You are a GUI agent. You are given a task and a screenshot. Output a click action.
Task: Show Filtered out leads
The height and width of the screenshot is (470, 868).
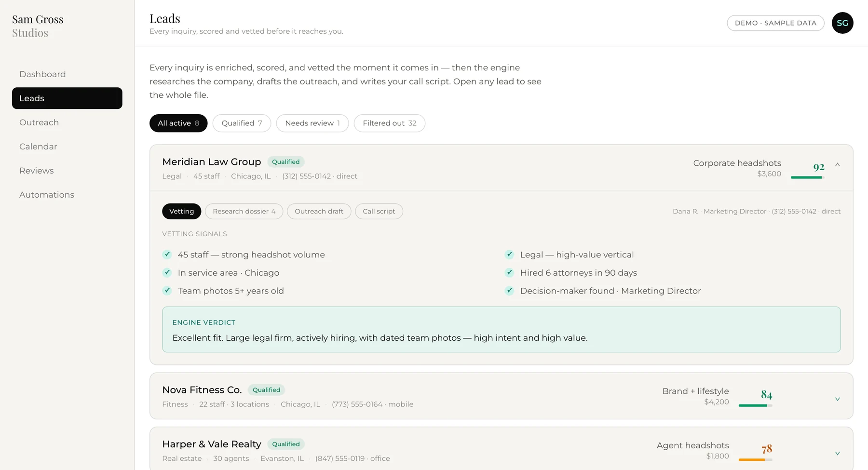[x=390, y=123]
